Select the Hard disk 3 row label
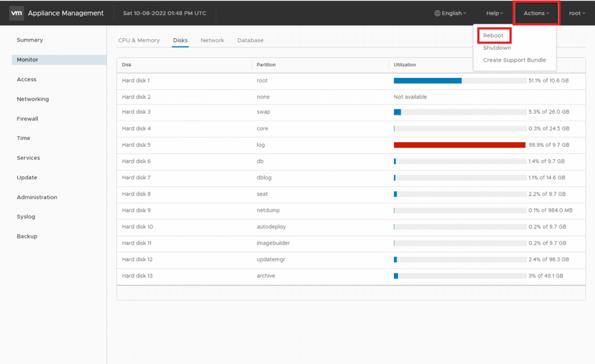595x364 pixels. point(136,112)
